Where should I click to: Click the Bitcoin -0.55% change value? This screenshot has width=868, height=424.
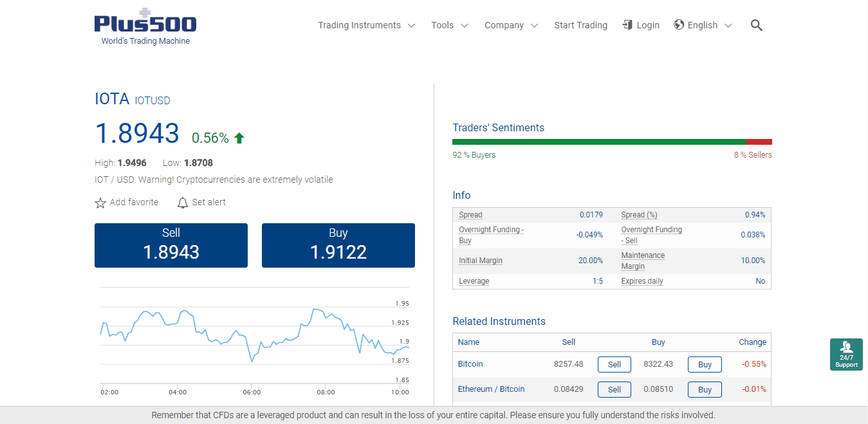pyautogui.click(x=754, y=364)
